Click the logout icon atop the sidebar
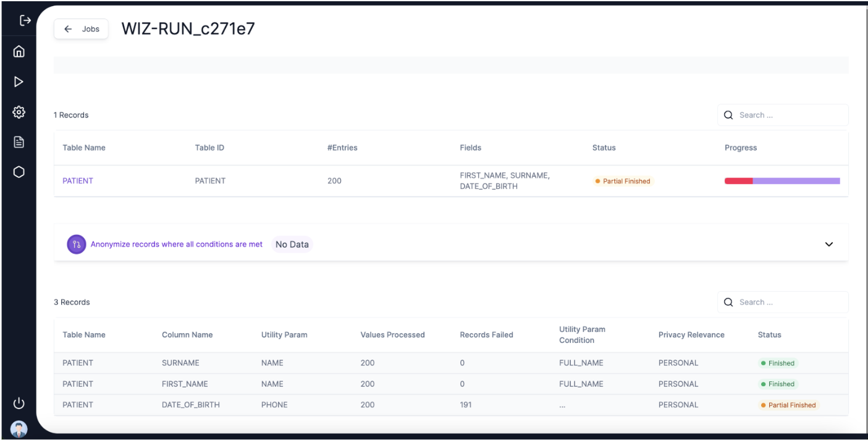The height and width of the screenshot is (440, 868). coord(25,20)
